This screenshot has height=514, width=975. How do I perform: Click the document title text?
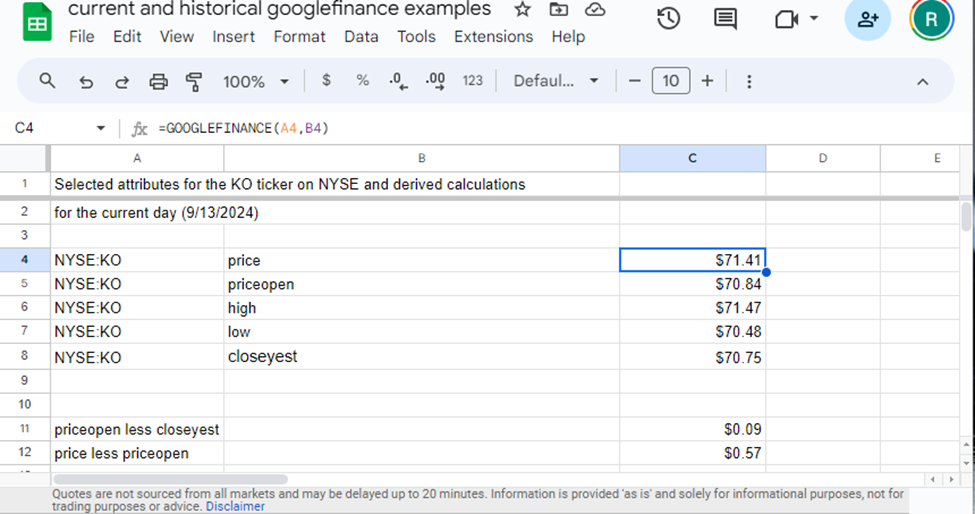coord(279,9)
